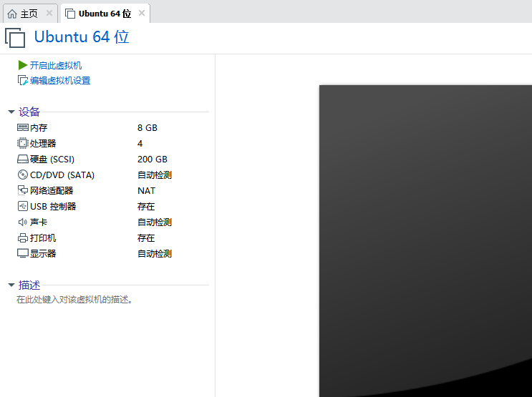Click the green power-on play icon
This screenshot has height=397, width=532.
(x=23, y=65)
